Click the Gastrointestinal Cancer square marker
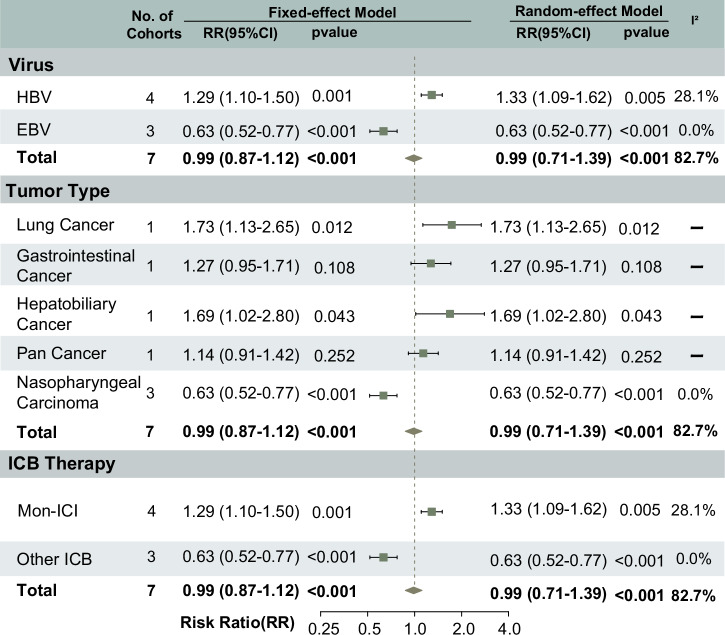 point(431,264)
